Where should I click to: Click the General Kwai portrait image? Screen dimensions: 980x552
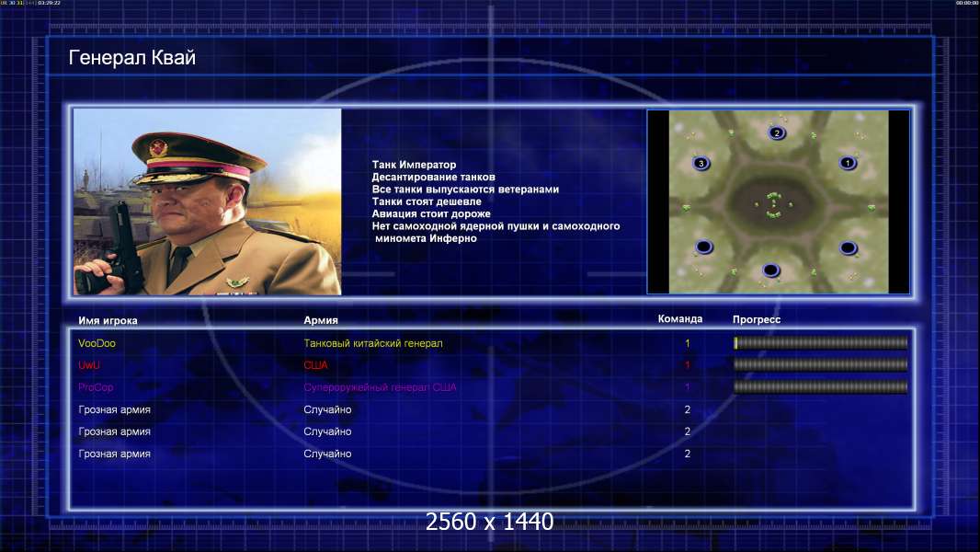pos(208,201)
